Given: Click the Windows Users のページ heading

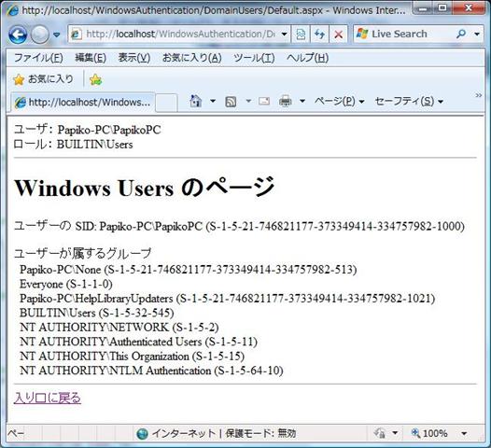Looking at the screenshot, I should [x=145, y=188].
